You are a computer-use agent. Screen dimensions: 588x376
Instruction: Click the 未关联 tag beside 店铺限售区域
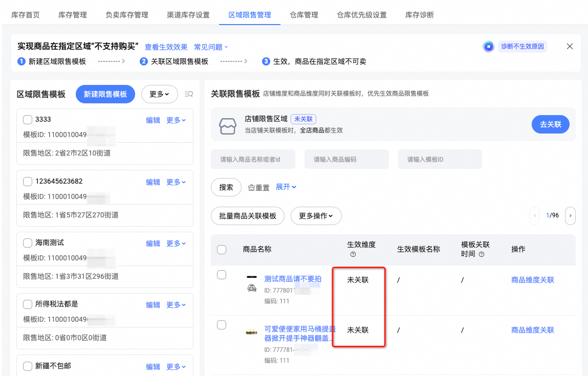point(303,119)
